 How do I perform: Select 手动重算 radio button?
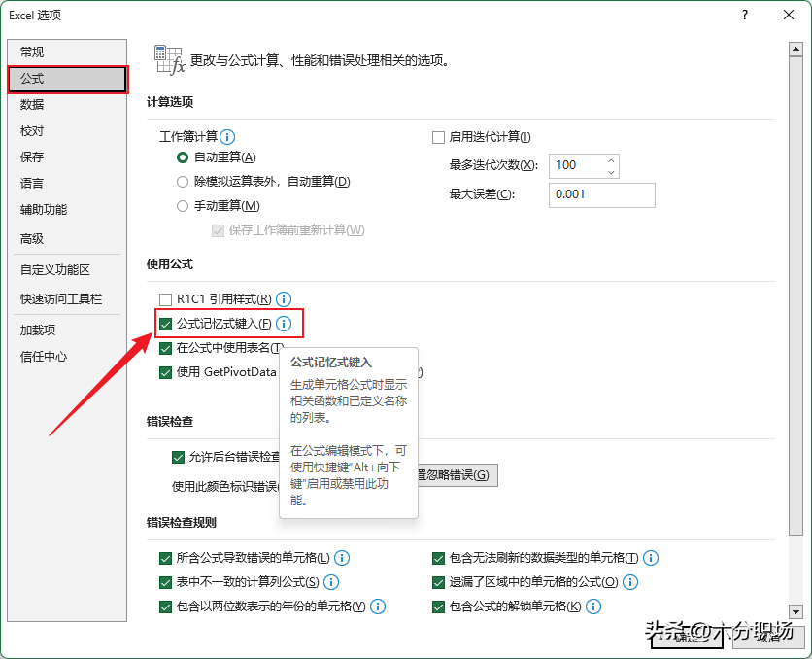tap(183, 206)
